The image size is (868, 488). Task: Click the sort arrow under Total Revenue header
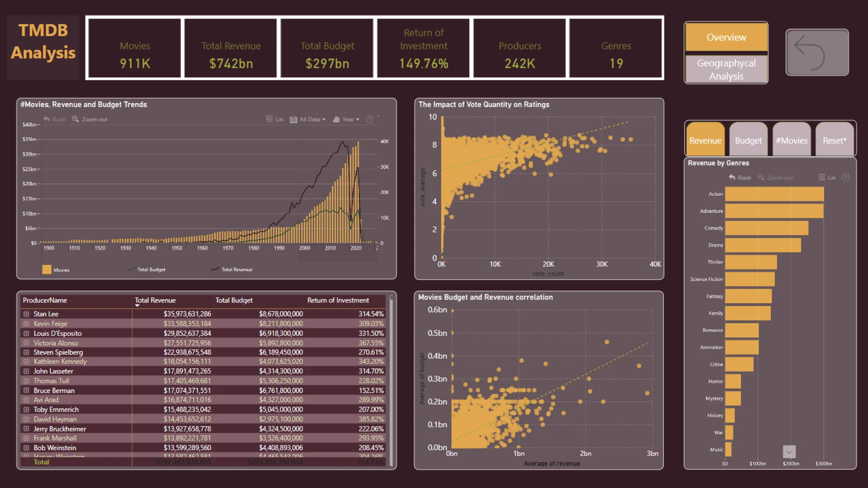tap(137, 306)
